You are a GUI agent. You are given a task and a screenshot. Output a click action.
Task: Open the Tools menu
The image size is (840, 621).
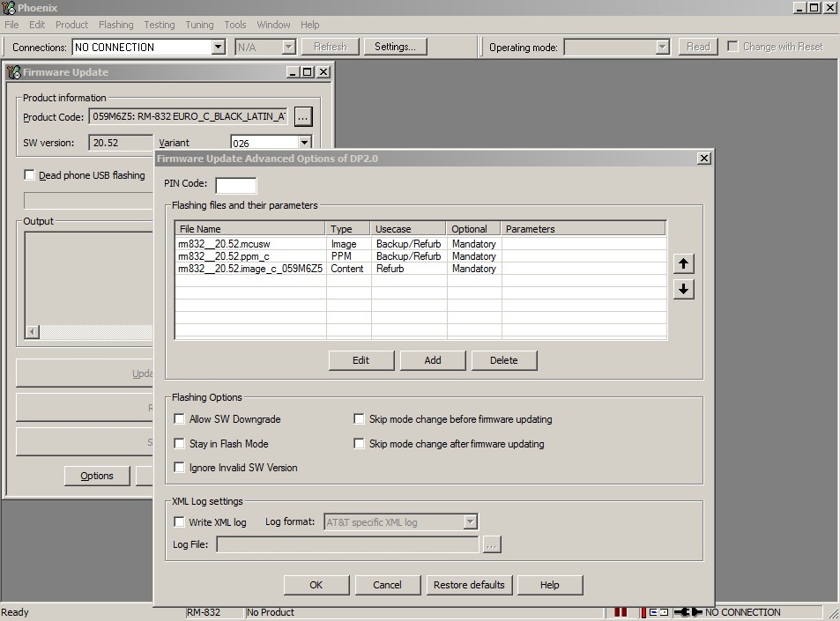click(x=235, y=25)
